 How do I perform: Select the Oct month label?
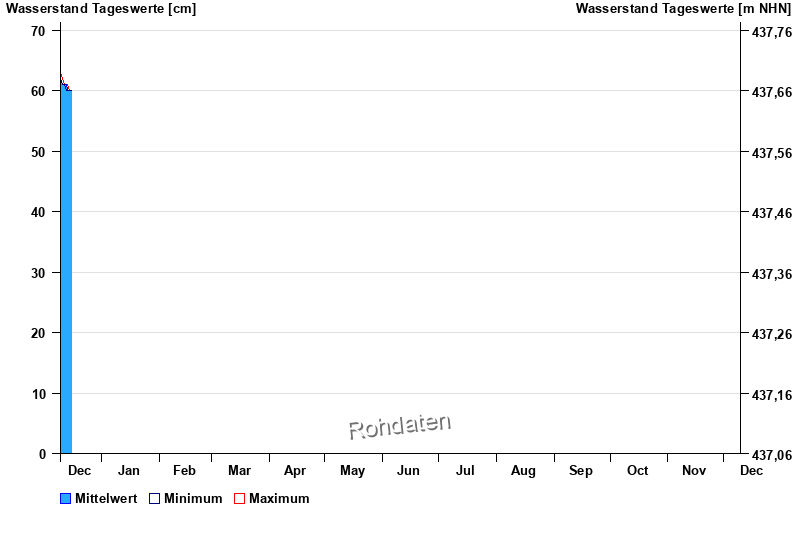(x=637, y=470)
